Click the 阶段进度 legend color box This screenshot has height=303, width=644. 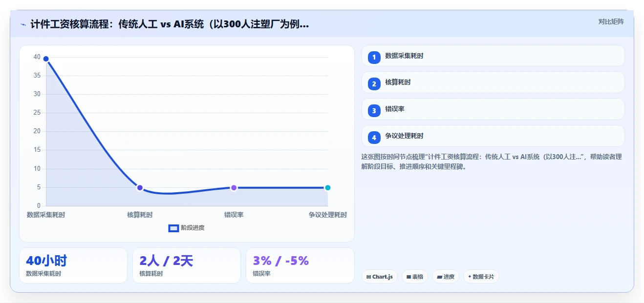(173, 228)
